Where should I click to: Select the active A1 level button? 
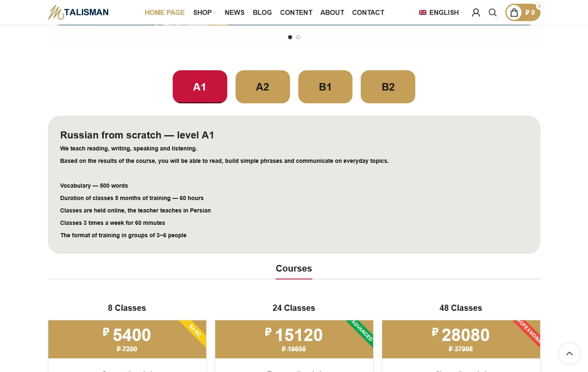[200, 87]
